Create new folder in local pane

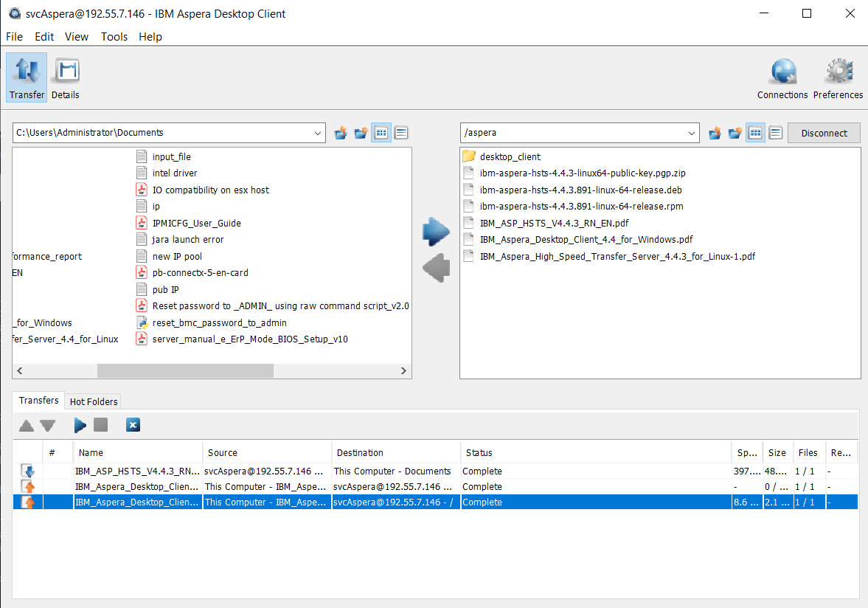361,133
